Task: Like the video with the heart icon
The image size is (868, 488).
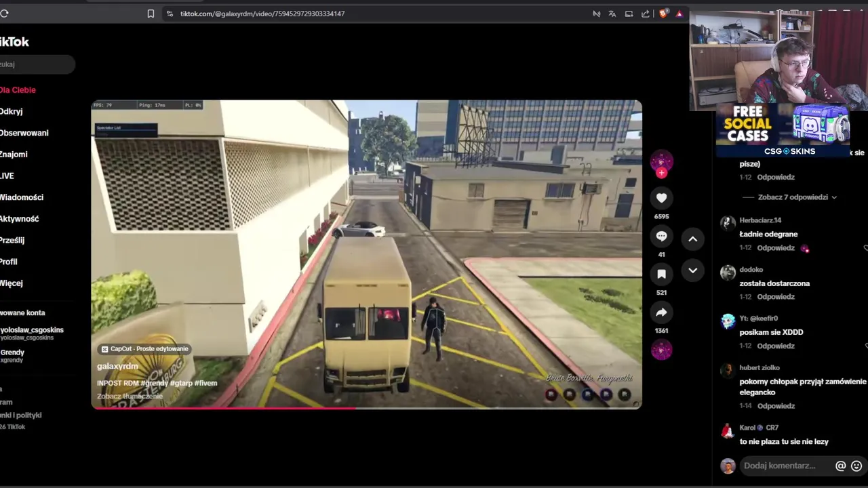Action: pyautogui.click(x=661, y=198)
